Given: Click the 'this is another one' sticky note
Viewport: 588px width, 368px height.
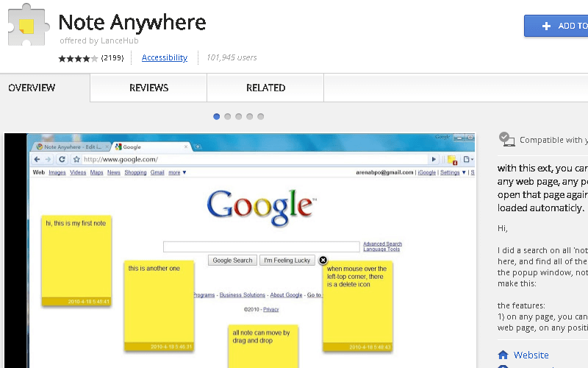Looking at the screenshot, I should coord(159,305).
